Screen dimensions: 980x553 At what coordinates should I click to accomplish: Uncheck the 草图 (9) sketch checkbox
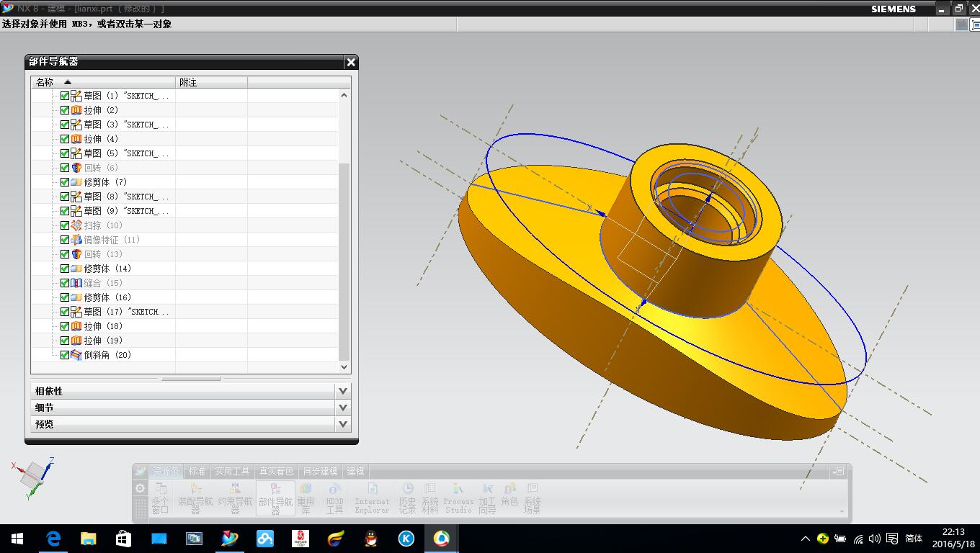(x=65, y=211)
